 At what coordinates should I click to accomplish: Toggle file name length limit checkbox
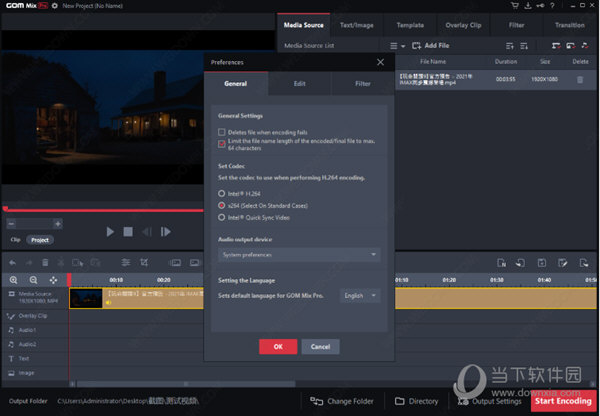pyautogui.click(x=222, y=143)
